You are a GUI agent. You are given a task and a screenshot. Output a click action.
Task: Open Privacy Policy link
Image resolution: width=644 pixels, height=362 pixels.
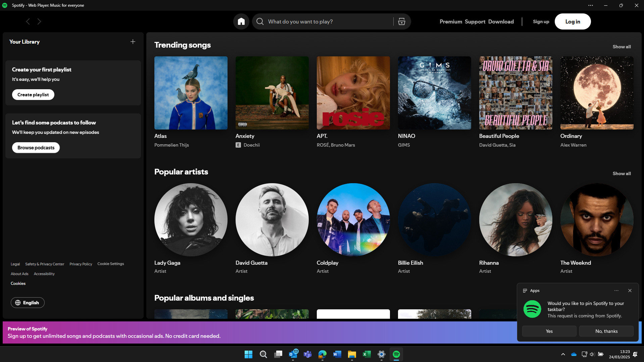tap(81, 264)
